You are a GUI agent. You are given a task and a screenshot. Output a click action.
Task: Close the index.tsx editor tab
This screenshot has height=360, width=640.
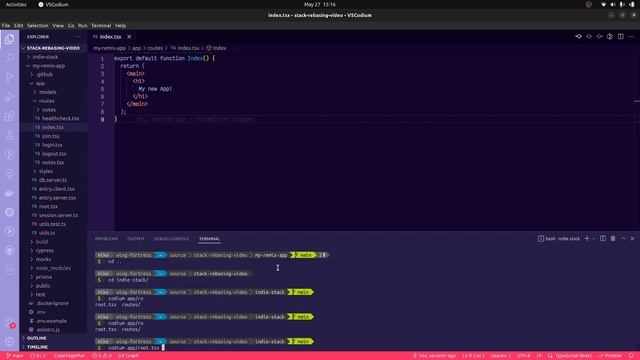129,37
